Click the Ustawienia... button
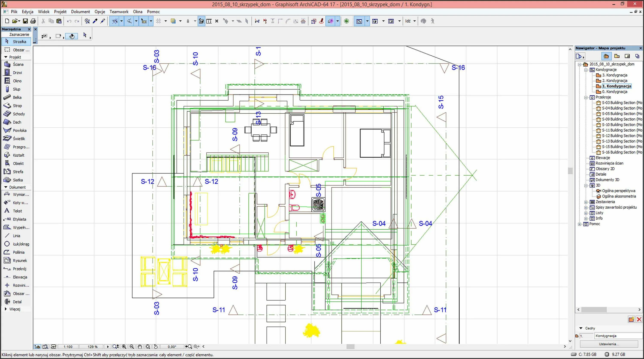The height and width of the screenshot is (359, 644). (x=609, y=344)
